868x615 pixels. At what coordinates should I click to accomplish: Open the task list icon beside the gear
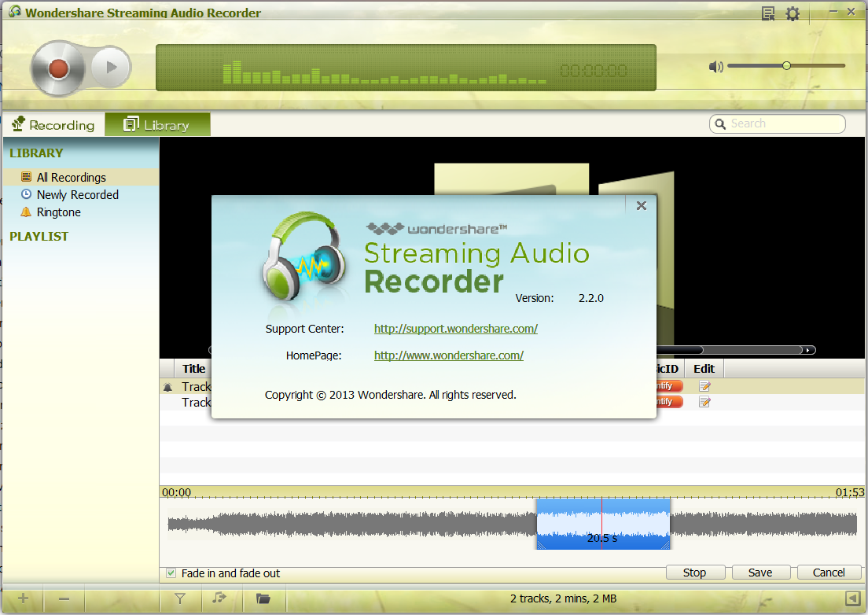768,13
